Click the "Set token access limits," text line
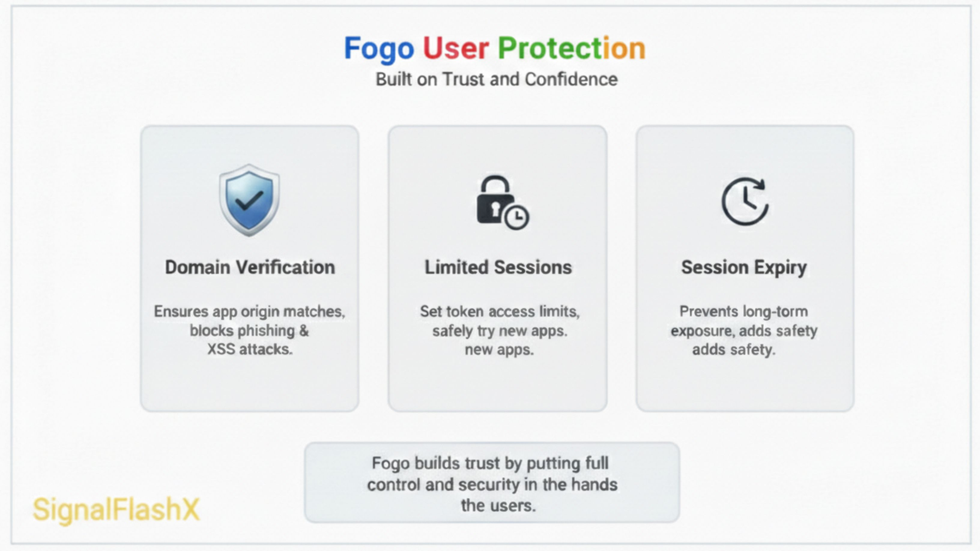This screenshot has width=980, height=551. point(500,312)
